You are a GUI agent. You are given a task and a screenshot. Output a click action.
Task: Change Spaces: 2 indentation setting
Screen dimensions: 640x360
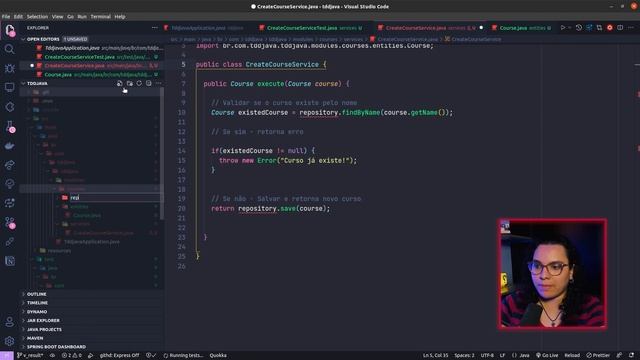pos(464,355)
